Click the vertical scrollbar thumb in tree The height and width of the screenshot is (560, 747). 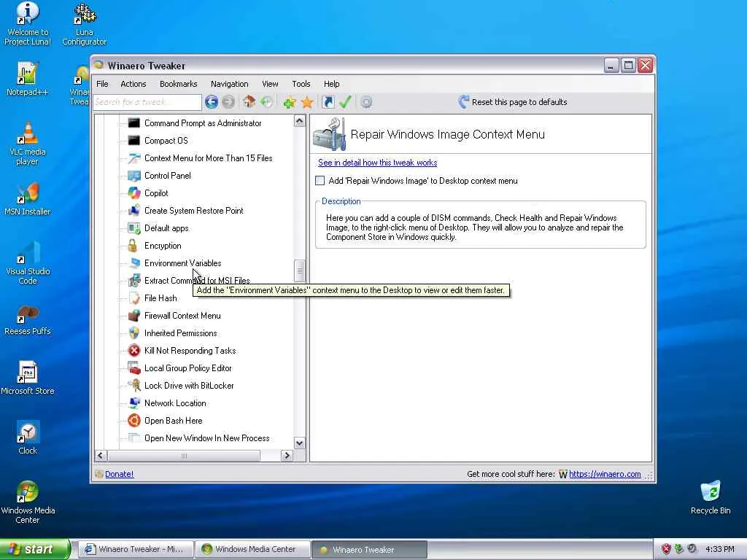tap(299, 271)
